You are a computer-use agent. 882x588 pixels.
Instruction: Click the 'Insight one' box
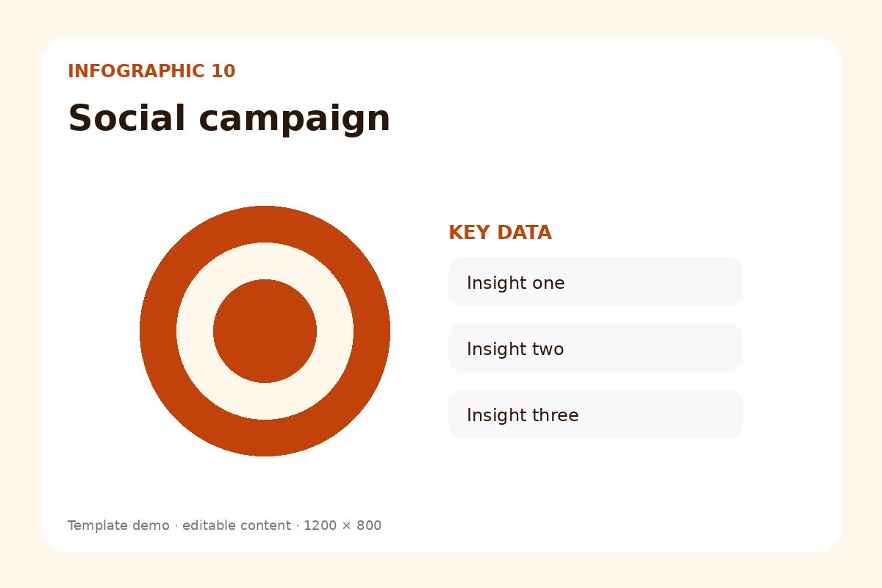coord(595,282)
